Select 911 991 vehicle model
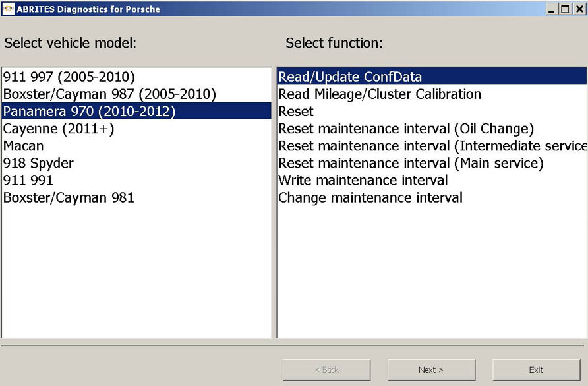 (x=28, y=180)
